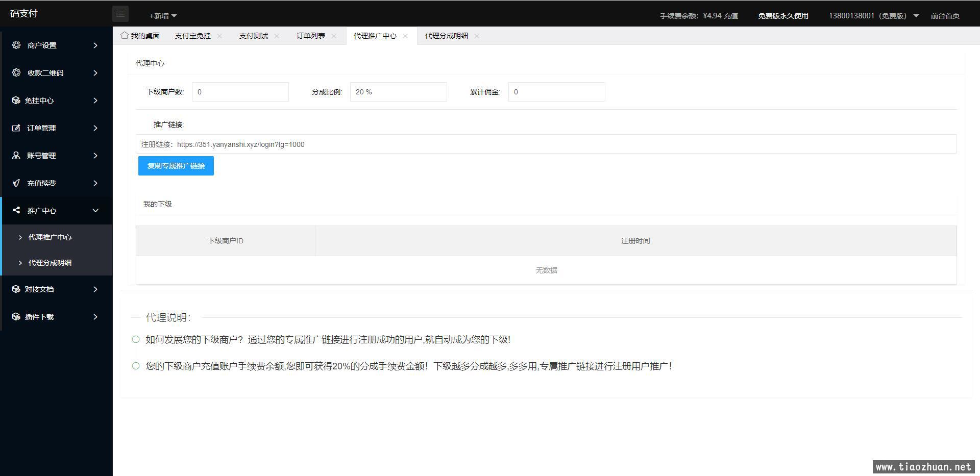Screen dimensions: 980x476
Task: Expand 商户设置 menu chevron
Action: [x=95, y=45]
